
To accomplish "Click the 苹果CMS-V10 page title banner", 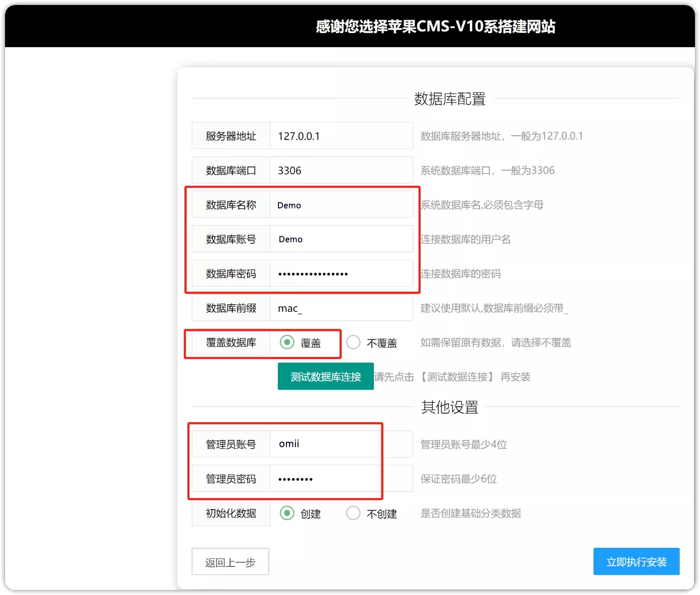I will (435, 26).
